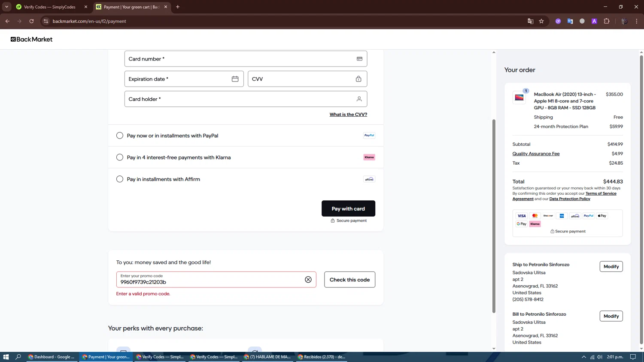Viewport: 644px width, 362px height.
Task: Click the Check this code button
Action: 349,280
